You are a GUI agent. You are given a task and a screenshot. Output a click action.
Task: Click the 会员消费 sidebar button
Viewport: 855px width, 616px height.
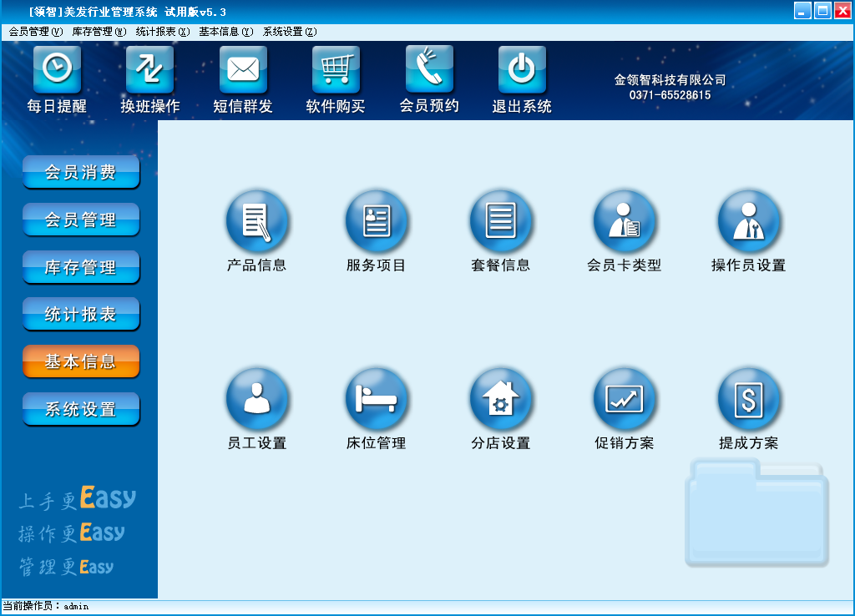click(81, 173)
